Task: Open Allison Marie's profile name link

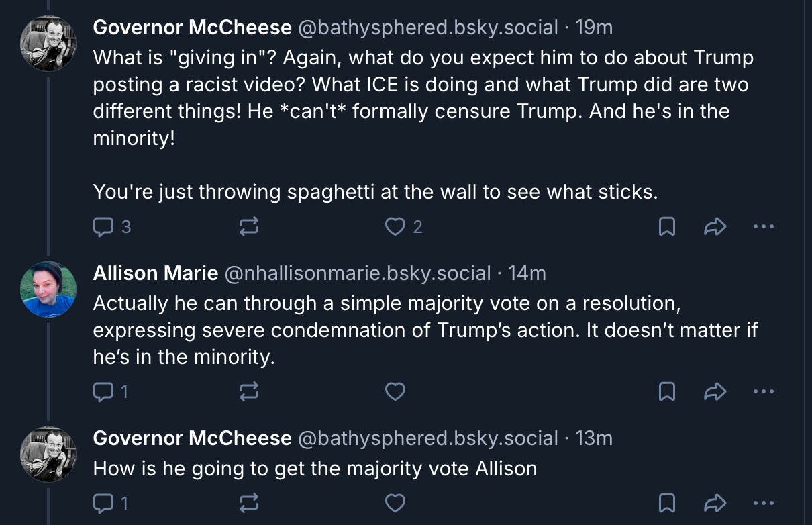Action: (155, 273)
